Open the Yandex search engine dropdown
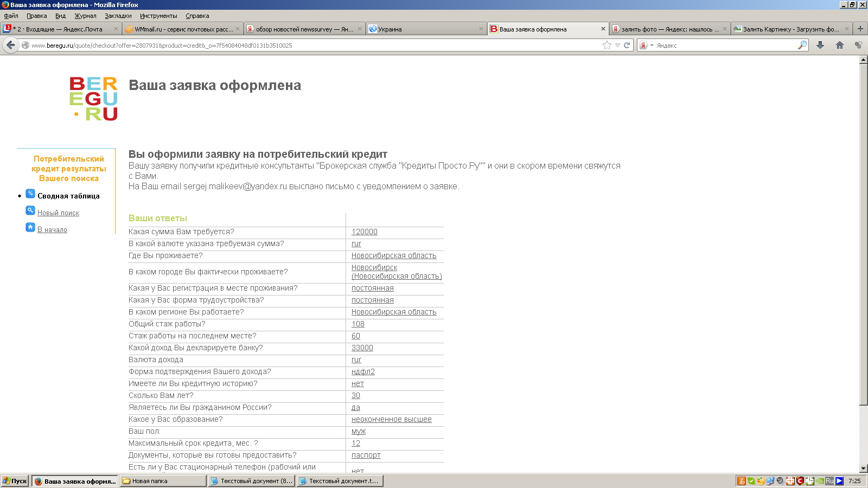 646,45
